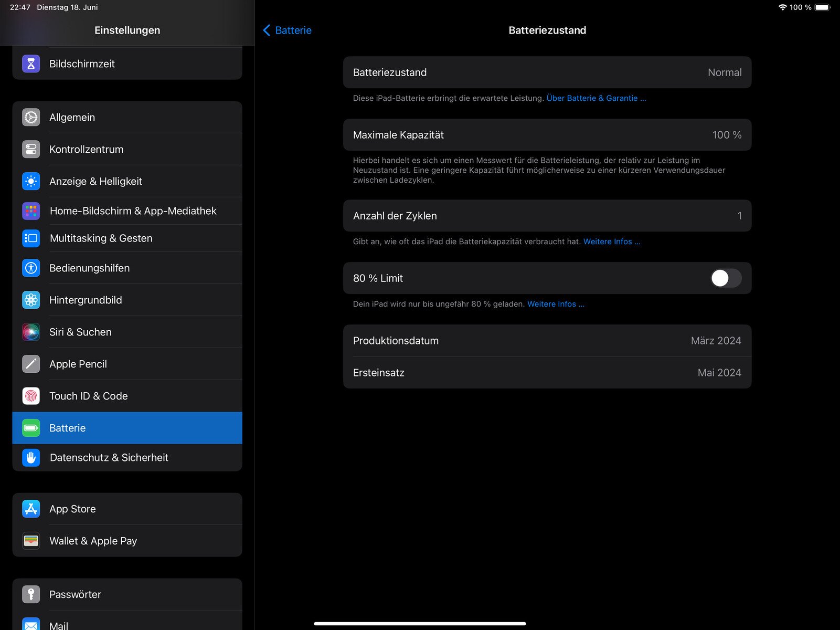
Task: Open Datenschutz & Sicherheit
Action: [127, 458]
